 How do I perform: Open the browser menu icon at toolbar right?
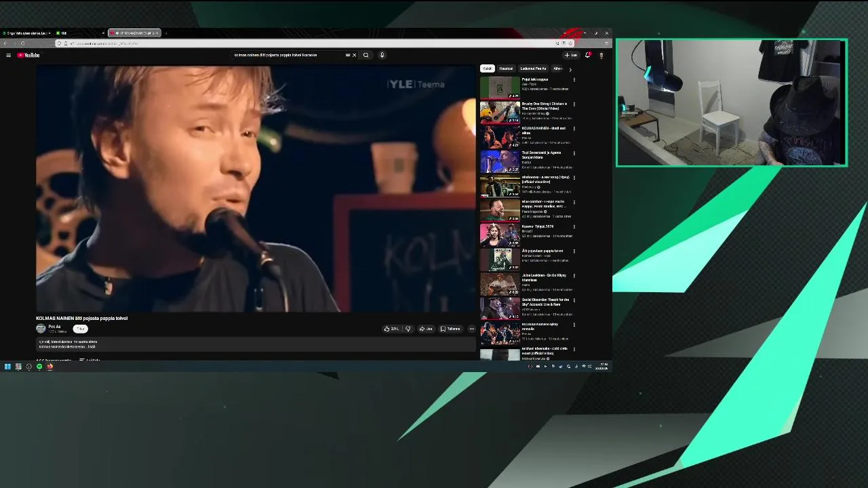pos(606,43)
